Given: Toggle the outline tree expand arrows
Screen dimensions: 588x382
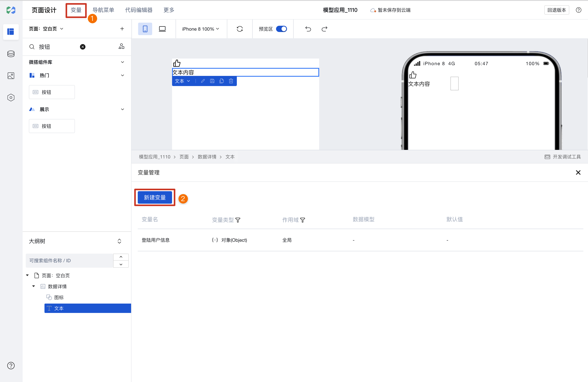Looking at the screenshot, I should [x=119, y=241].
